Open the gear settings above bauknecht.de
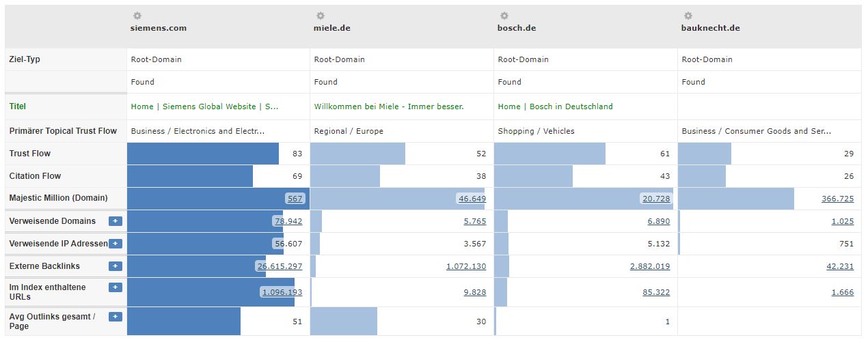 tap(688, 16)
